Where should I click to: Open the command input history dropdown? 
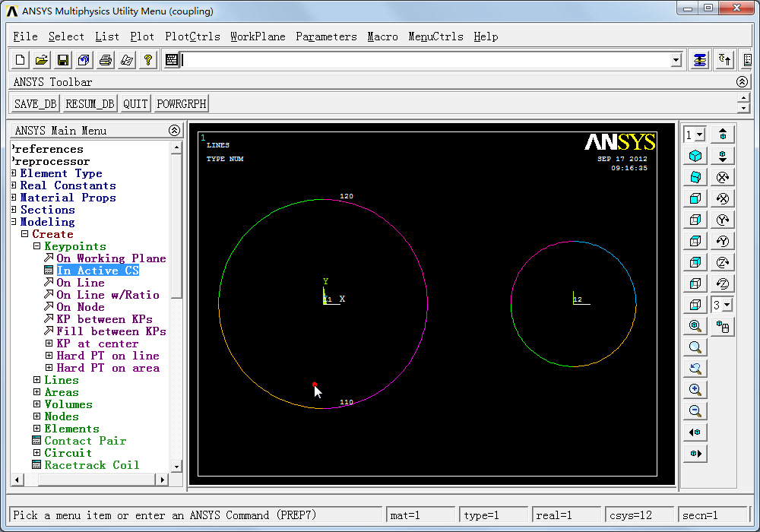tap(676, 60)
